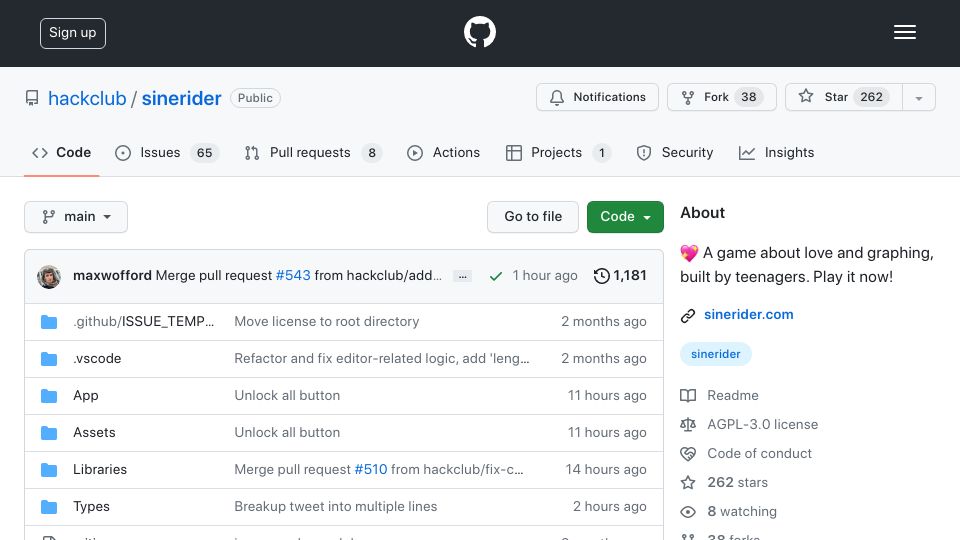The image size is (960, 540).
Task: Fork the repository
Action: pyautogui.click(x=721, y=97)
